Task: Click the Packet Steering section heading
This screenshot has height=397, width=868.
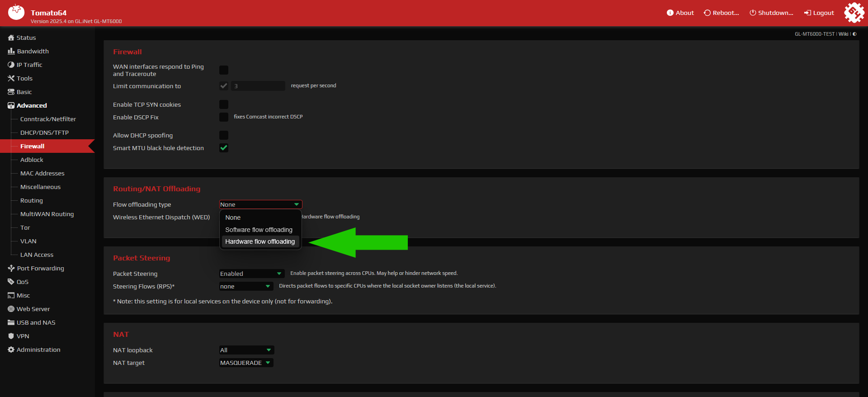Action: 142,258
